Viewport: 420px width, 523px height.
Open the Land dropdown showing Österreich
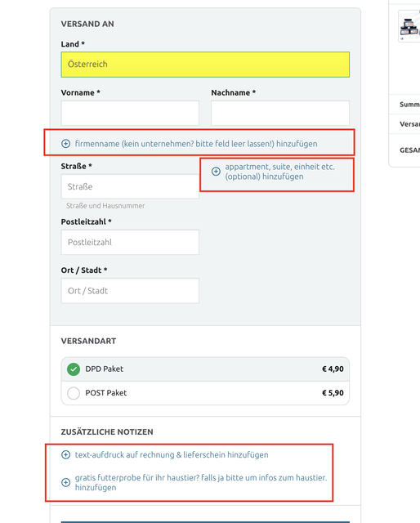click(x=205, y=65)
